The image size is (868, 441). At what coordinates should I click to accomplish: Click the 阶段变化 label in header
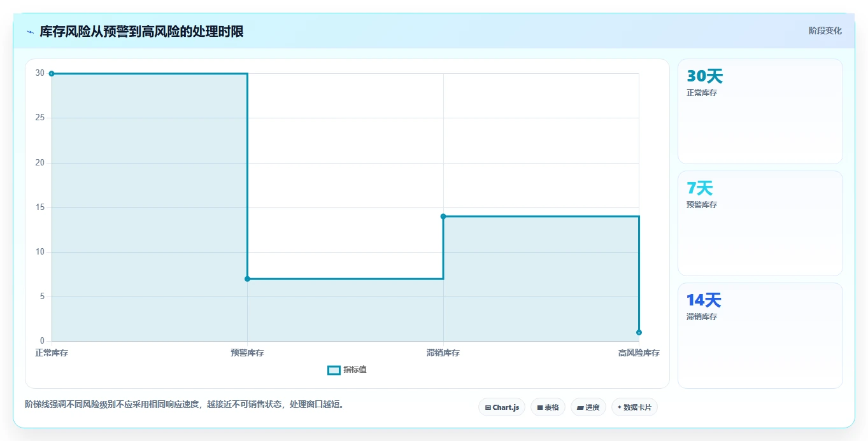click(825, 31)
